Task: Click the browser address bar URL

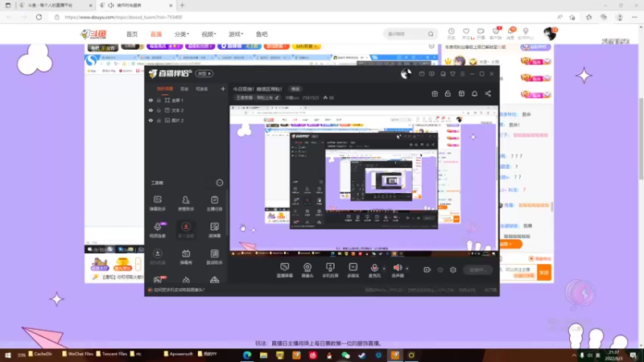Action: pyautogui.click(x=123, y=17)
